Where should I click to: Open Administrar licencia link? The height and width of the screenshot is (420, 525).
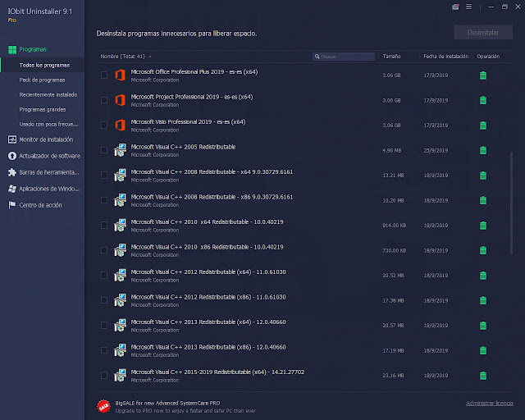pyautogui.click(x=489, y=404)
